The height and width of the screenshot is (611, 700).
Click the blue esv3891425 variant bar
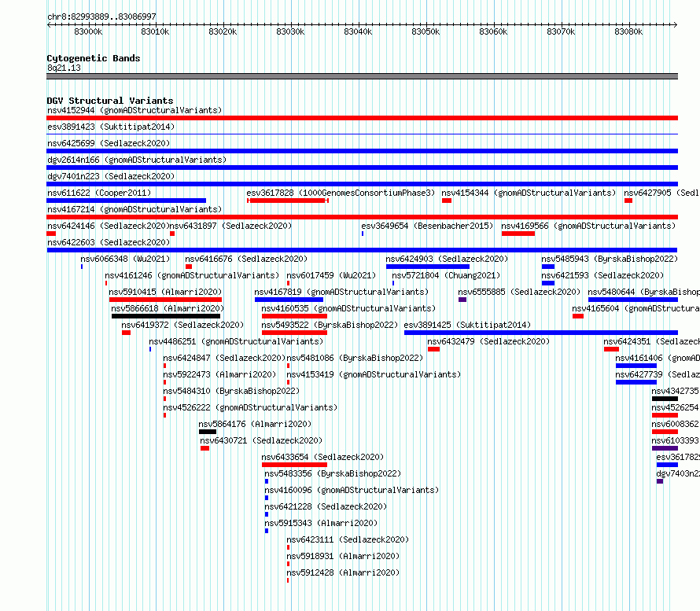pyautogui.click(x=541, y=333)
